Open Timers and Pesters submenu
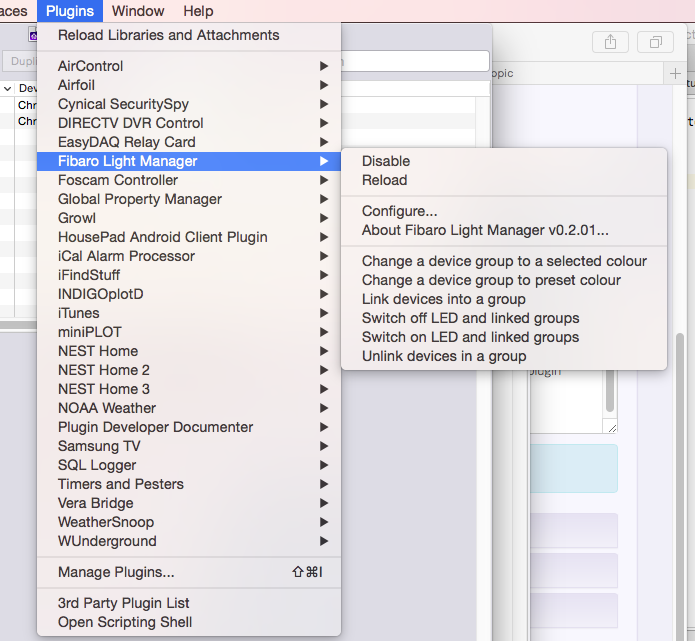Screen dimensions: 695x641 pyautogui.click(x=189, y=485)
